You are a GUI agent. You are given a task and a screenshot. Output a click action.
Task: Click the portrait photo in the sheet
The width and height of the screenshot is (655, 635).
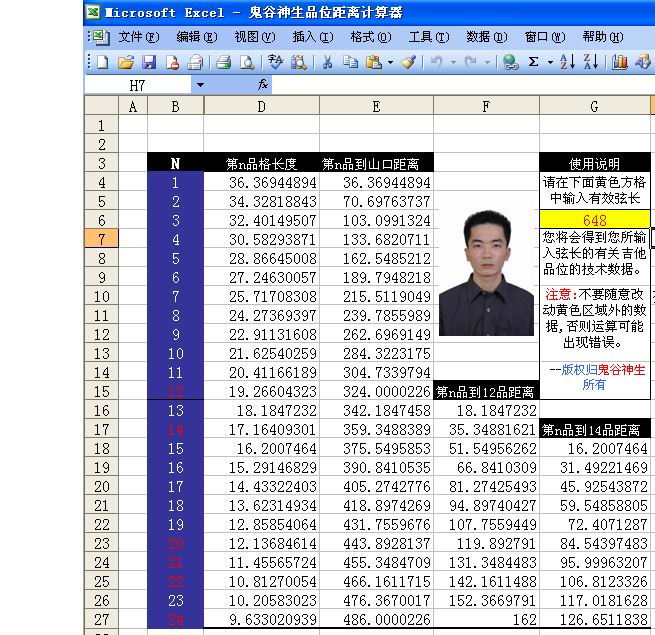point(486,272)
